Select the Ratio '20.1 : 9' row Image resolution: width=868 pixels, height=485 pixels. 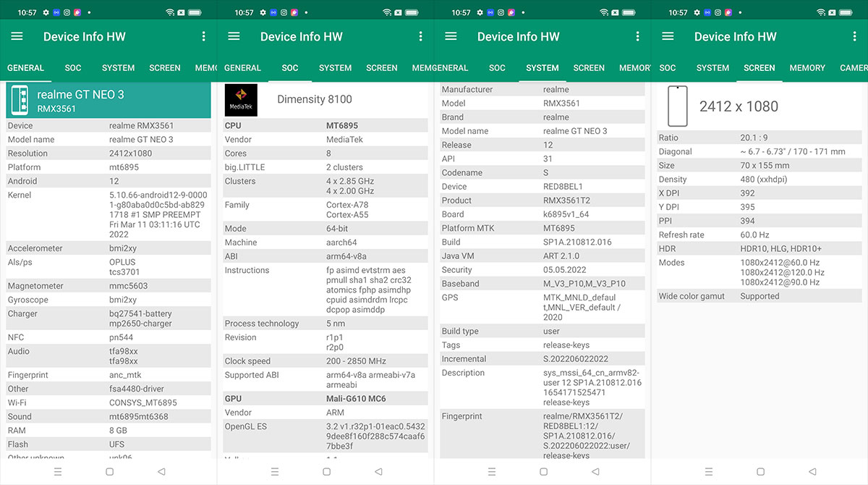759,138
